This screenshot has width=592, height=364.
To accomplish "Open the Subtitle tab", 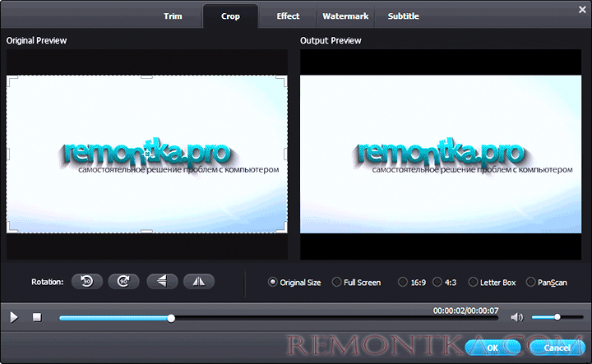I will tap(403, 16).
